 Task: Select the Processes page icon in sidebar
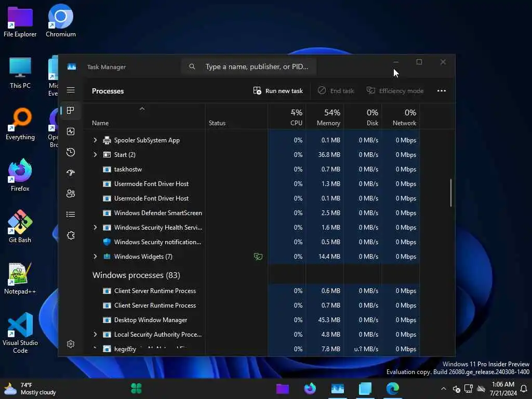[x=71, y=110]
